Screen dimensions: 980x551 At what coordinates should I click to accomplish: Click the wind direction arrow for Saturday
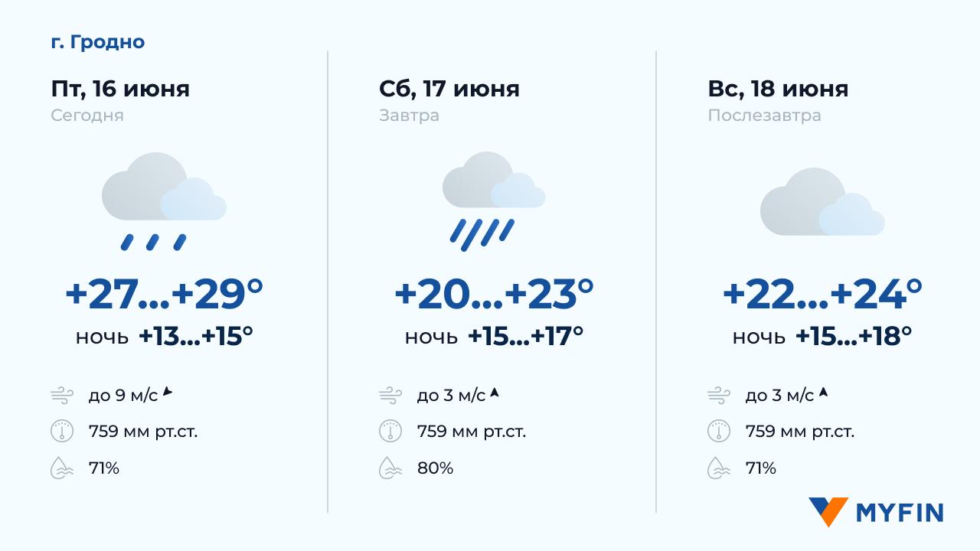coord(495,393)
